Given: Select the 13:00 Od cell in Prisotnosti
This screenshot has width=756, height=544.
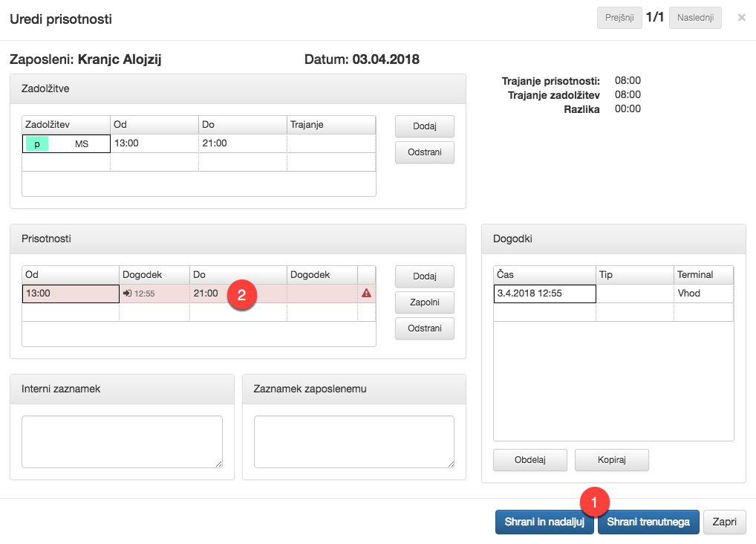Looking at the screenshot, I should click(x=71, y=294).
